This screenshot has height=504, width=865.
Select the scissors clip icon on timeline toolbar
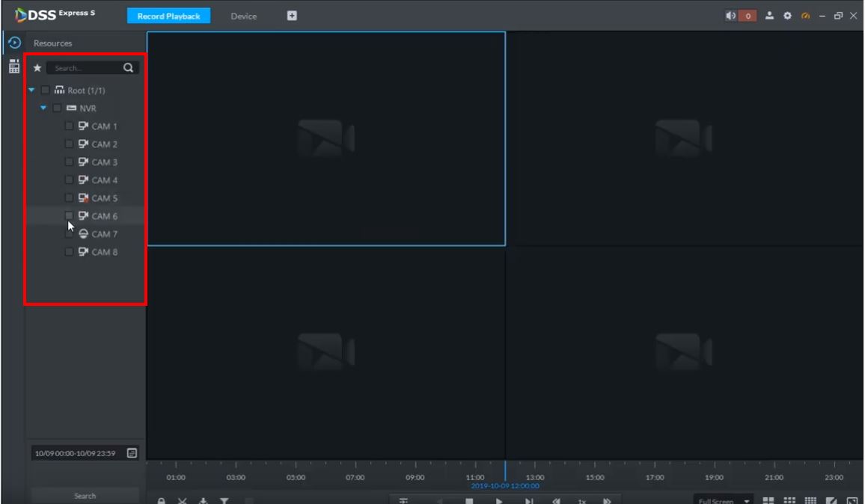pos(182,500)
